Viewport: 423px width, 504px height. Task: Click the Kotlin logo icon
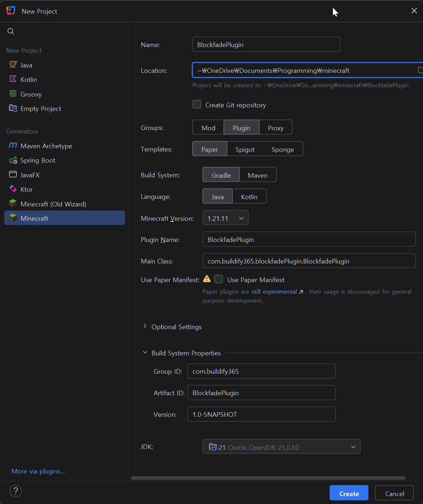point(13,79)
